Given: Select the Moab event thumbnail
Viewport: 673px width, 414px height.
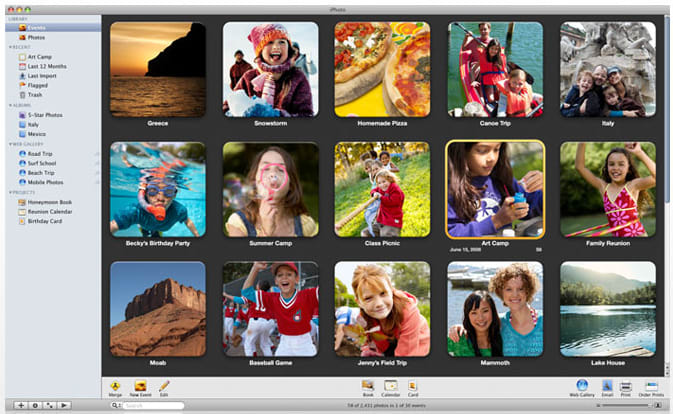Looking at the screenshot, I should pyautogui.click(x=158, y=309).
